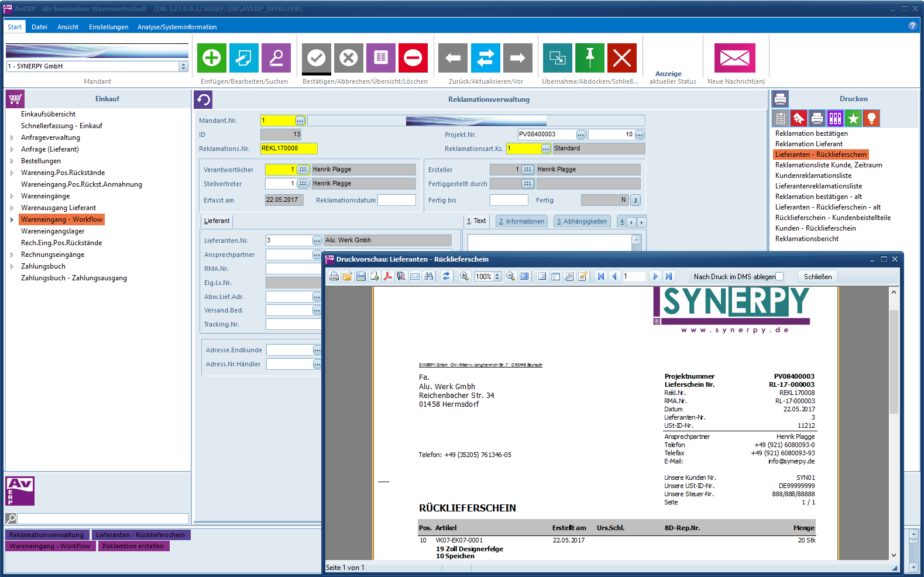Select Reklamationsbericht in the print list
Screen dimensions: 924x577
click(806, 239)
